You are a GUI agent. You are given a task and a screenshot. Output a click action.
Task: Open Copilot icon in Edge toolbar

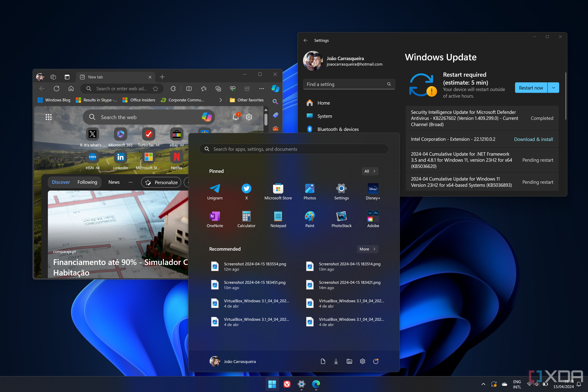tap(275, 89)
